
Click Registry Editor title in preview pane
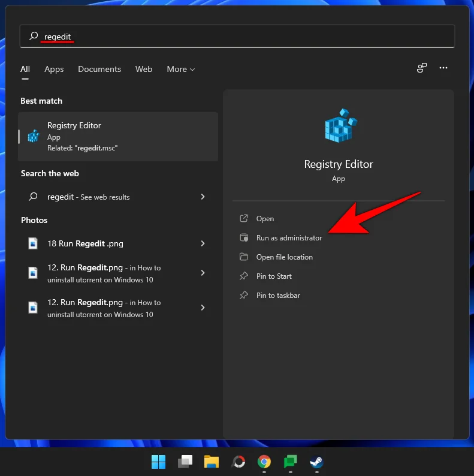pos(339,164)
